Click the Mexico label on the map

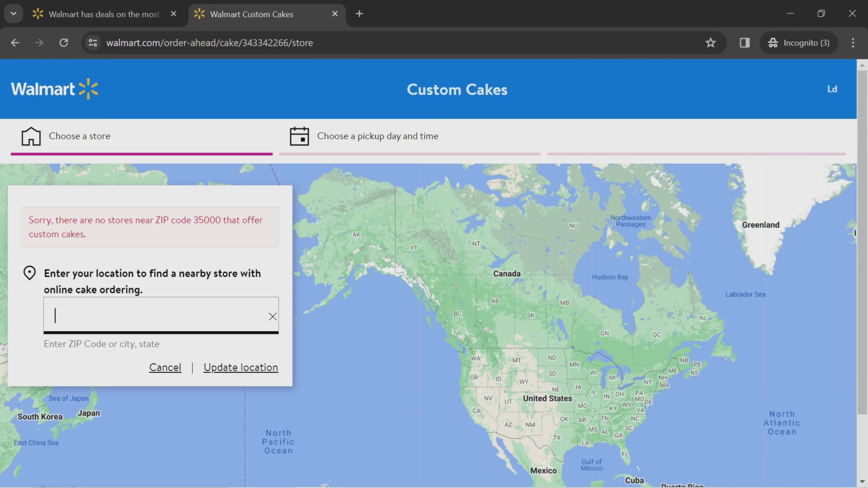543,470
